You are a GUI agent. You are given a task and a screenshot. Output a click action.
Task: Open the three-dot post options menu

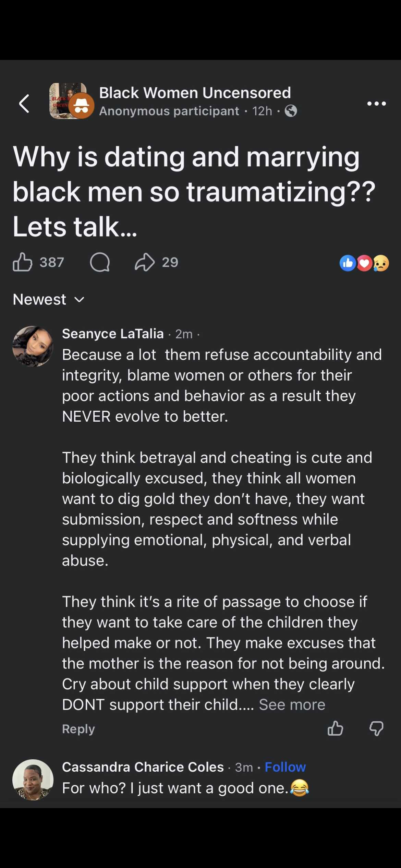click(376, 103)
